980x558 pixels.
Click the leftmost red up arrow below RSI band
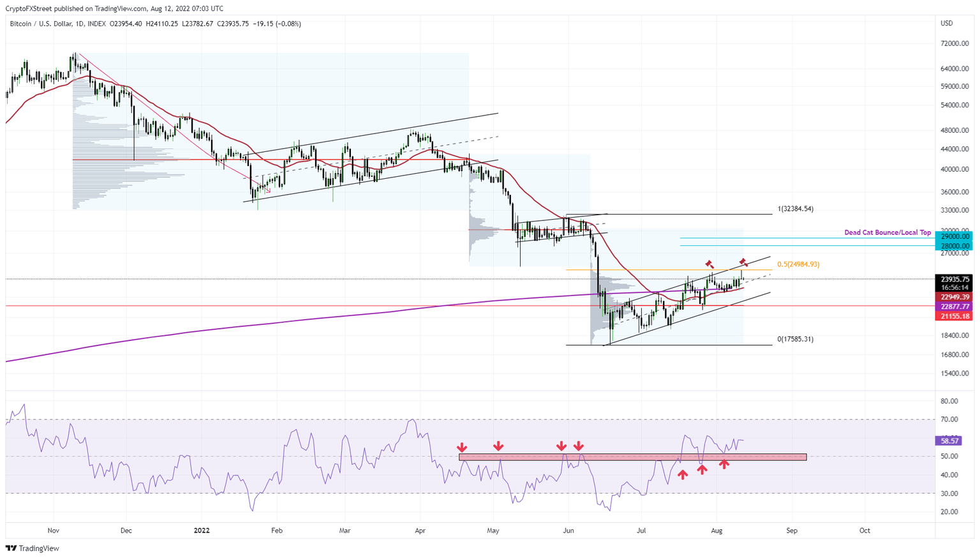[682, 474]
